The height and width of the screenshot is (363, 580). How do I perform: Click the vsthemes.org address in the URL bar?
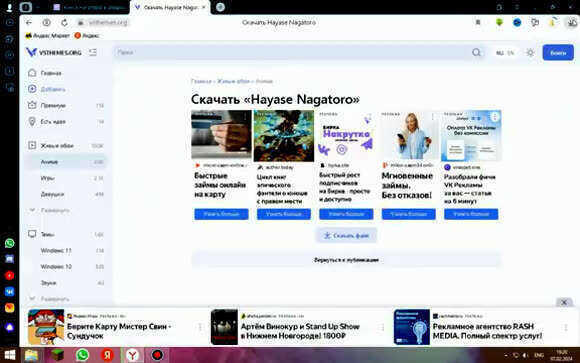tap(108, 23)
